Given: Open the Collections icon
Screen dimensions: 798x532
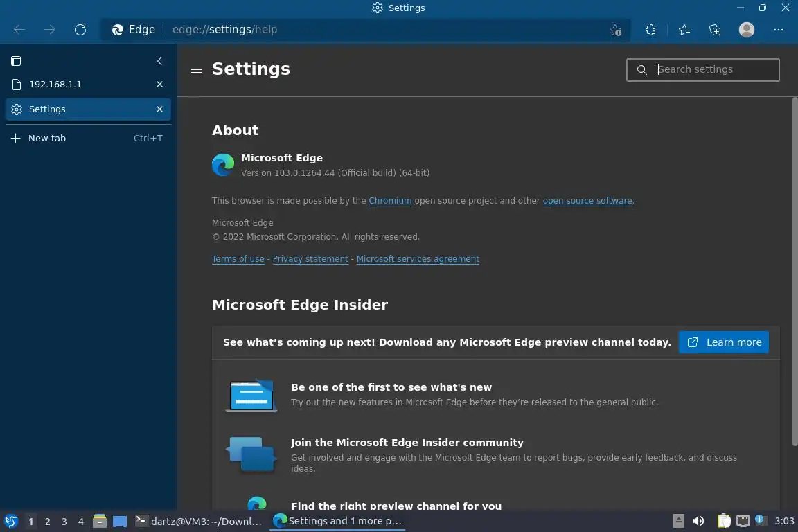Looking at the screenshot, I should 715,30.
